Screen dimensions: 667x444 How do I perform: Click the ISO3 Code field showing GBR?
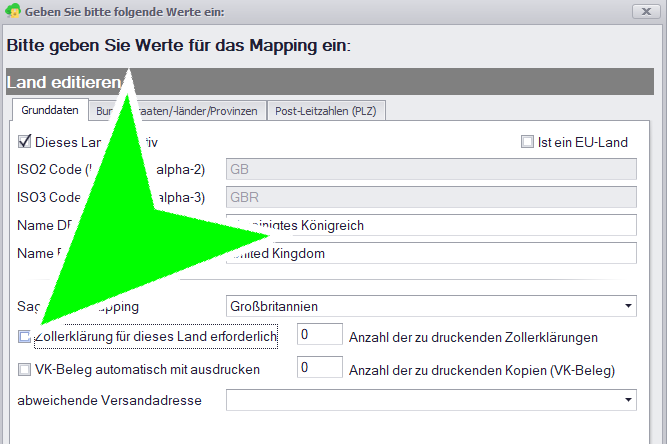coord(431,197)
